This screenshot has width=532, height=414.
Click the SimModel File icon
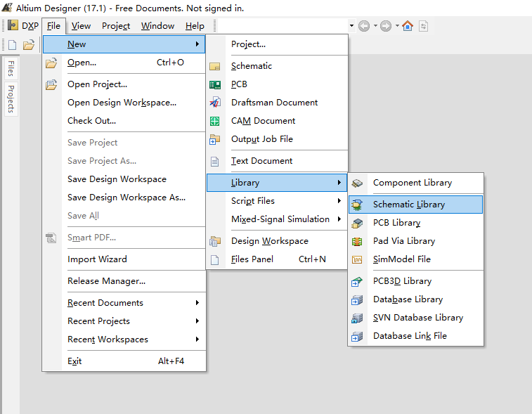[358, 259]
